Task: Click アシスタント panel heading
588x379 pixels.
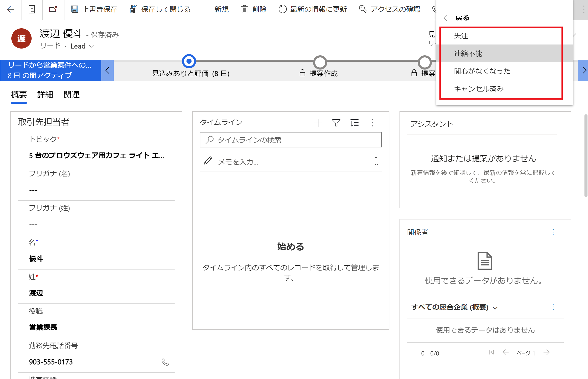Action: click(432, 124)
